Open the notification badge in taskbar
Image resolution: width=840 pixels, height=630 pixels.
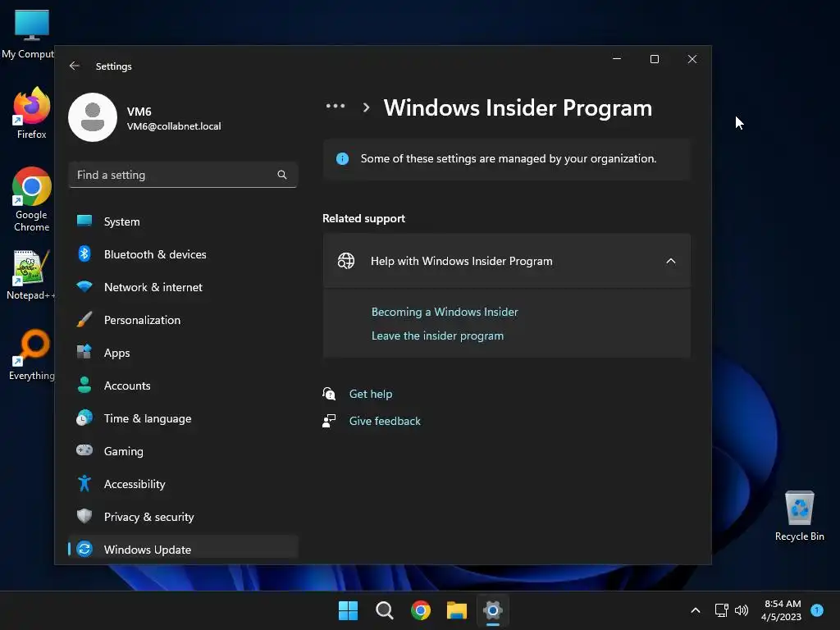(817, 609)
